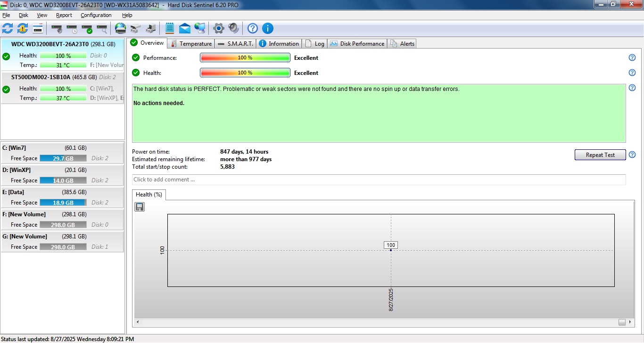Open the View menu
Screen dimensions: 644x343
pos(42,15)
